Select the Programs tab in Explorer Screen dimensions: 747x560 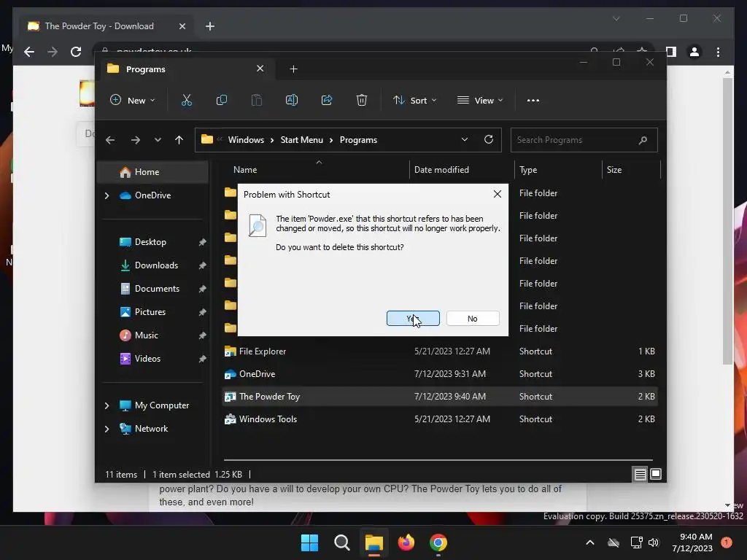coord(186,69)
